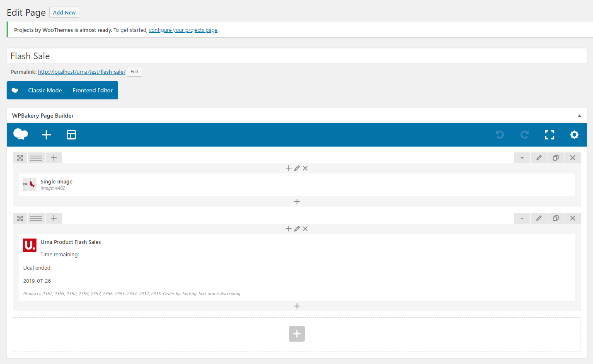Append element below Urna Product Flash Sales
The height and width of the screenshot is (364, 593).
coord(297,306)
